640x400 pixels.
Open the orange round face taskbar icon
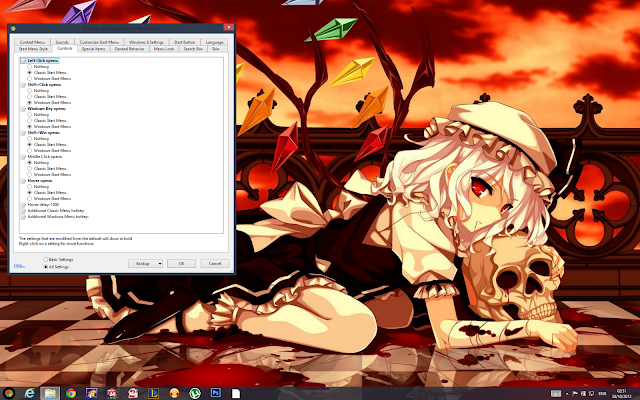point(174,393)
